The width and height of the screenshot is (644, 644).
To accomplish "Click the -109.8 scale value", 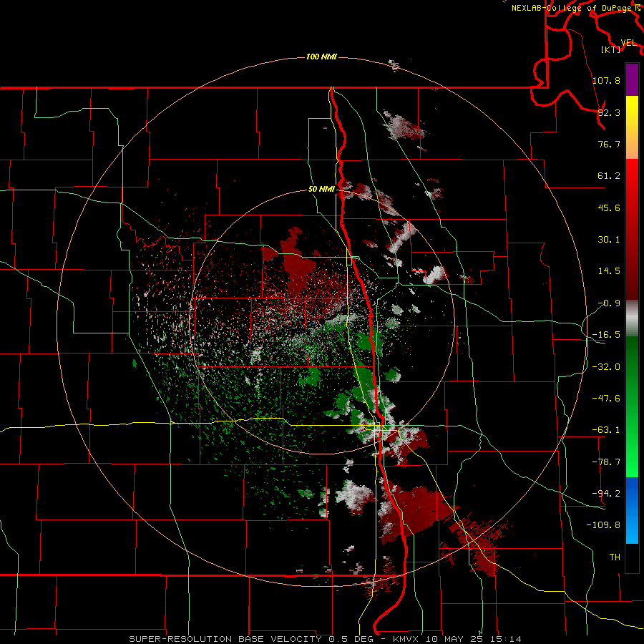I will [x=603, y=525].
